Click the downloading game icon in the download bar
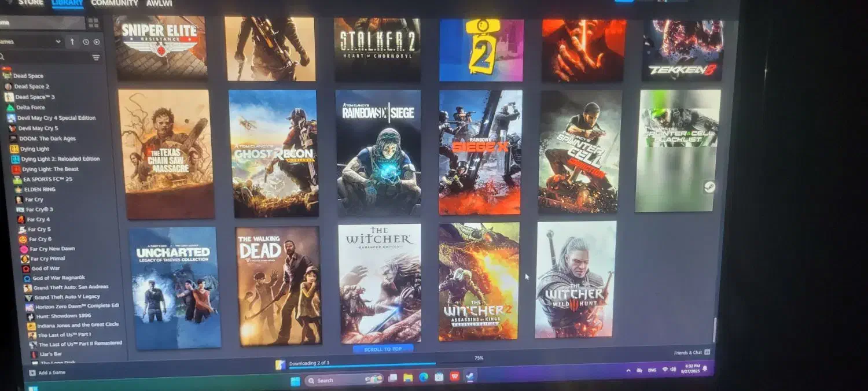Viewport: 868px width, 391px height. point(280,365)
